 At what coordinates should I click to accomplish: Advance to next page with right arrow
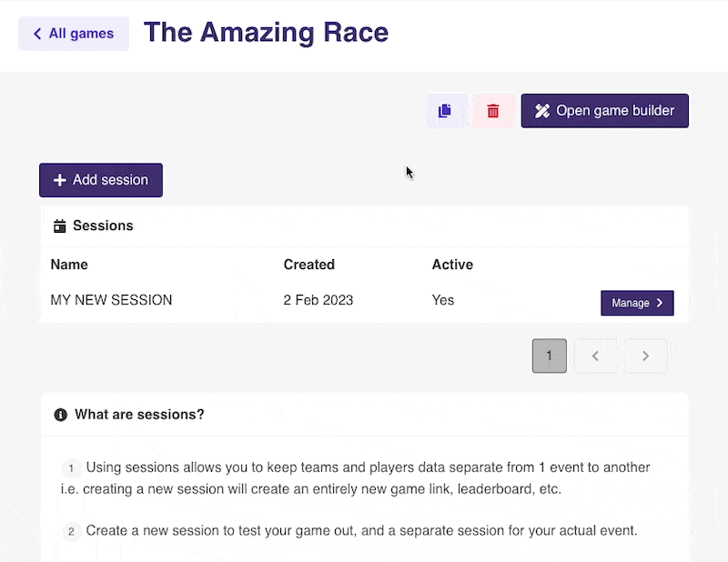click(646, 356)
